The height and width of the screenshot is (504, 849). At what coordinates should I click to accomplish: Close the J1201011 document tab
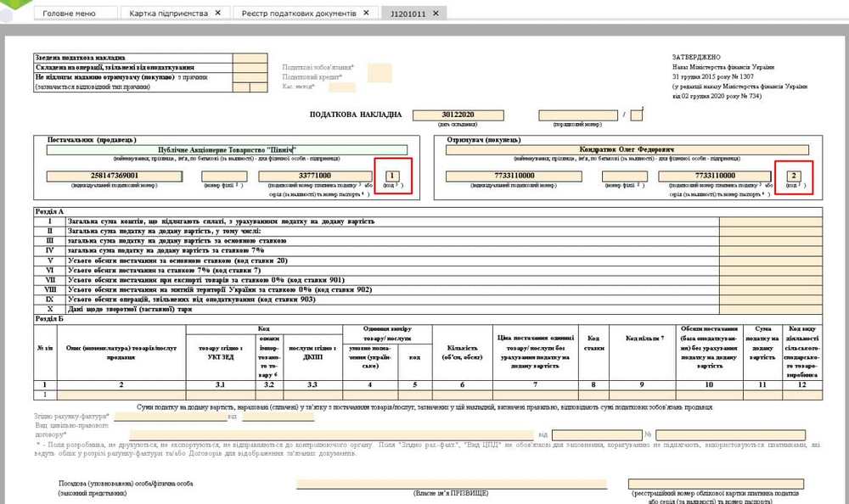point(436,14)
